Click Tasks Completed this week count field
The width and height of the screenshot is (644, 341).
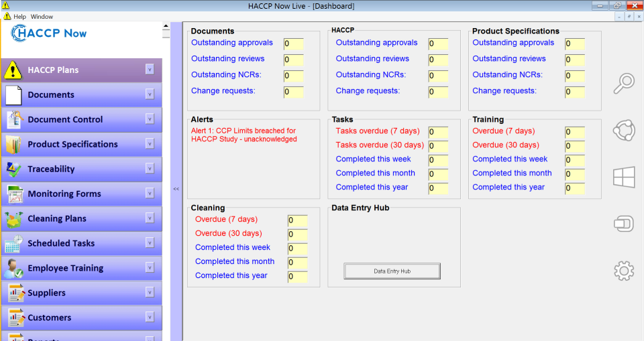tap(438, 160)
